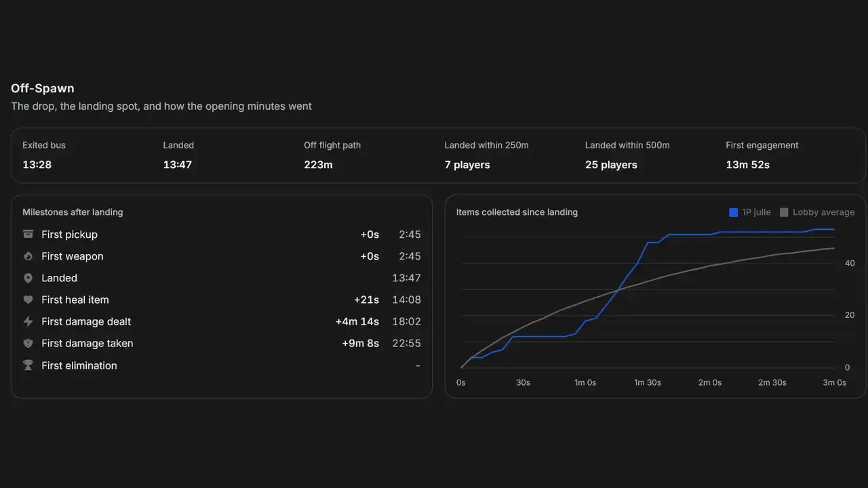Click the gray Lobby average legend swatch
Image resolution: width=868 pixels, height=488 pixels.
pyautogui.click(x=784, y=212)
